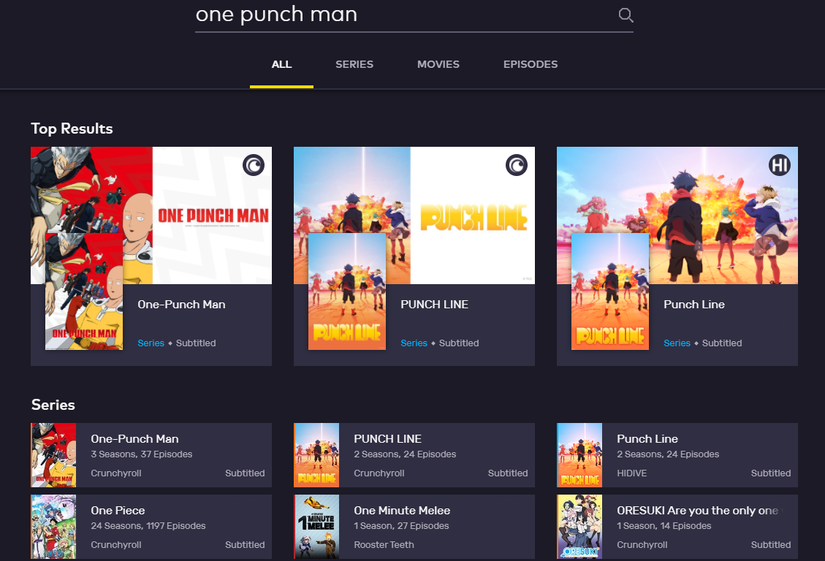Click '1 Season, 14 Episodes' text

point(664,526)
